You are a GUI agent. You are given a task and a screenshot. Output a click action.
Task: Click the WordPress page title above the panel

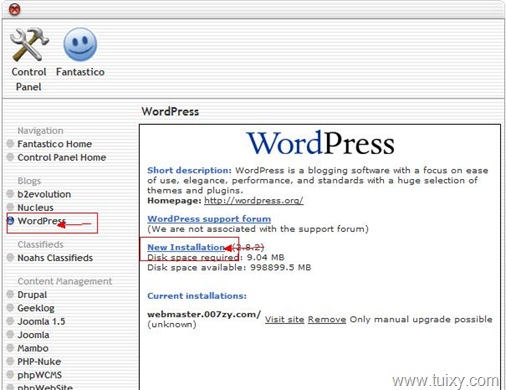pos(170,111)
